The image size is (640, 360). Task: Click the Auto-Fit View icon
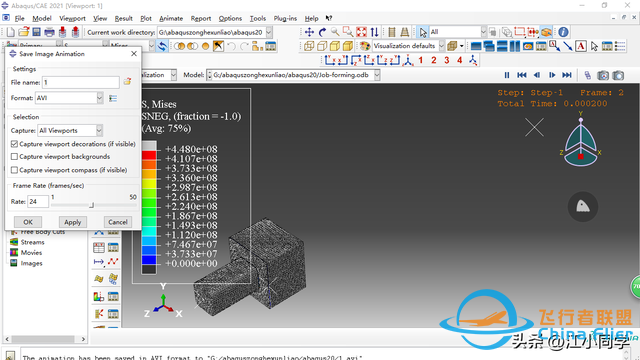[361, 32]
